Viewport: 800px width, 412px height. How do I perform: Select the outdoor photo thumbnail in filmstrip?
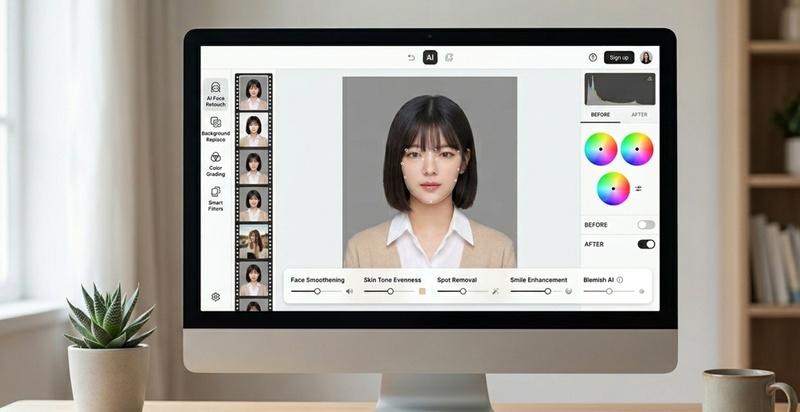coord(254,241)
